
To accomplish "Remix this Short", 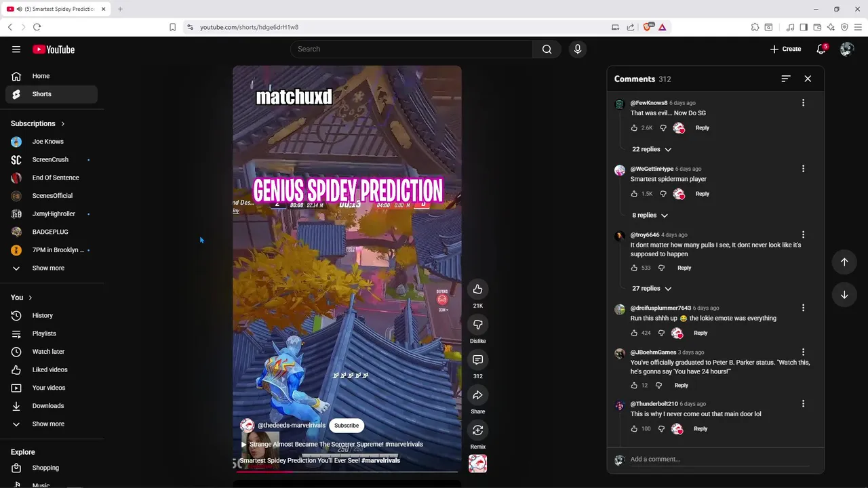I will (x=477, y=430).
